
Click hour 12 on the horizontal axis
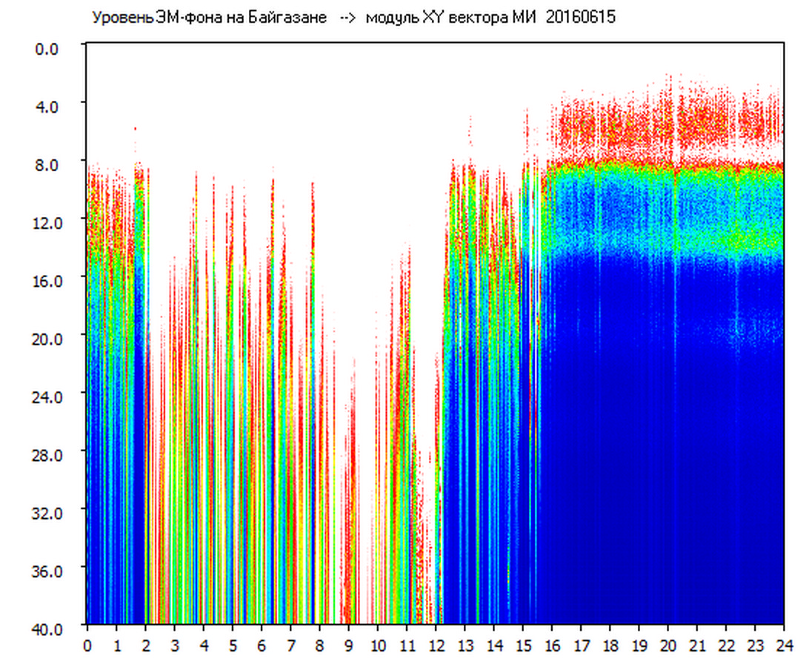point(436,646)
